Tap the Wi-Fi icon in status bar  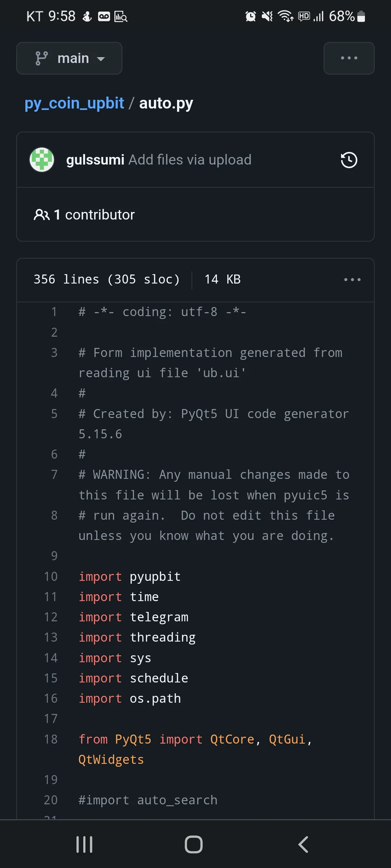(285, 16)
